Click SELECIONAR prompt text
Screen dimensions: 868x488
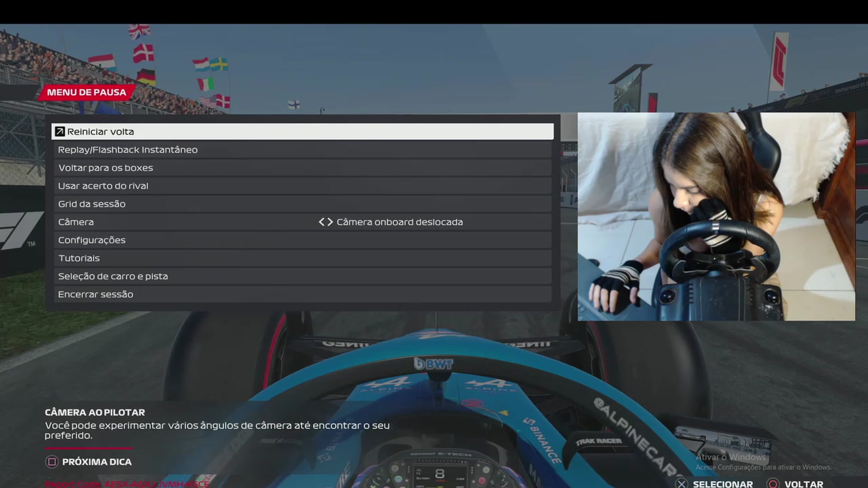click(x=723, y=484)
